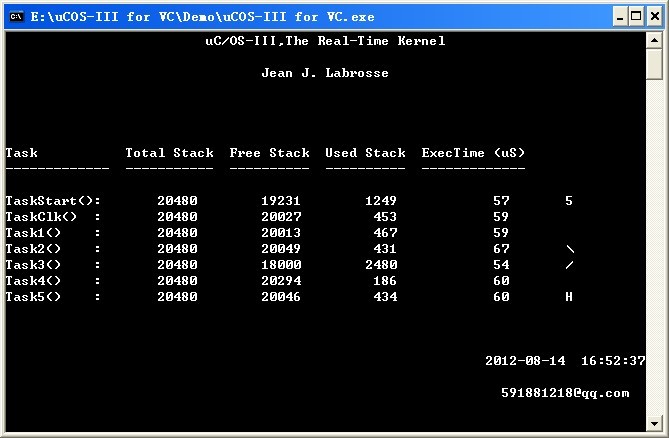Click the 'Task3()' row label

tap(33, 264)
